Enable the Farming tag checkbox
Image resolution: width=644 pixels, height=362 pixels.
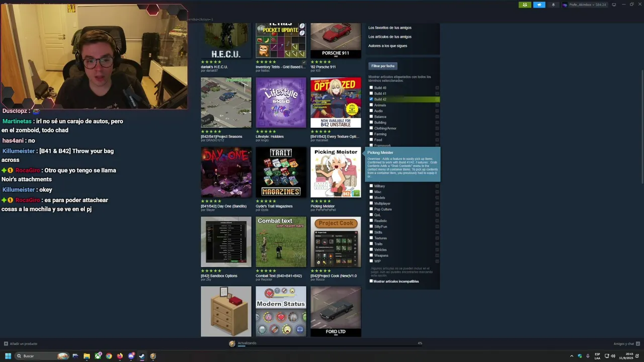(371, 134)
